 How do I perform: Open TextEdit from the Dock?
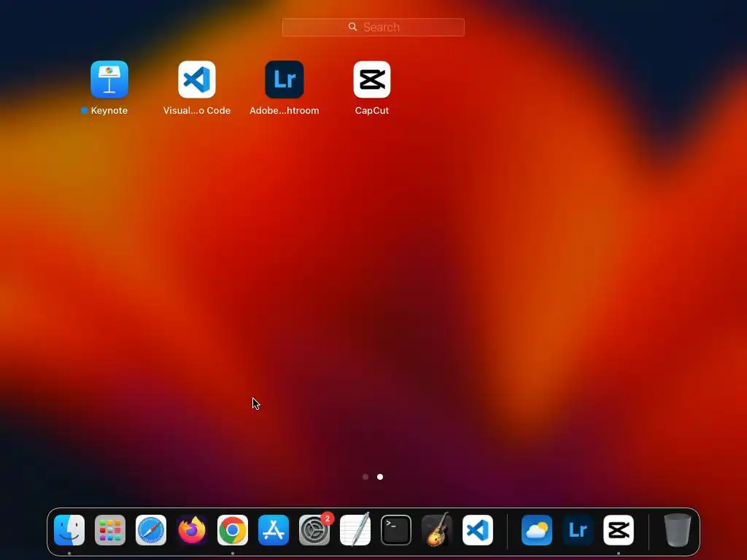[x=355, y=529]
